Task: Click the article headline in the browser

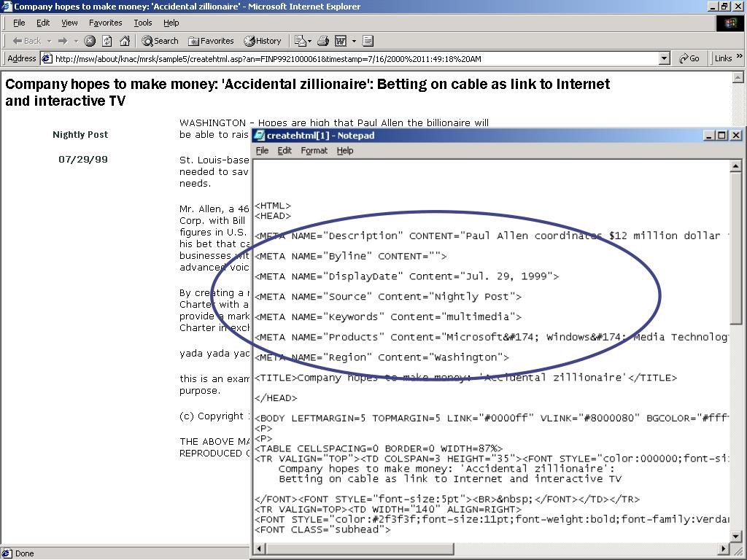Action: (x=307, y=93)
